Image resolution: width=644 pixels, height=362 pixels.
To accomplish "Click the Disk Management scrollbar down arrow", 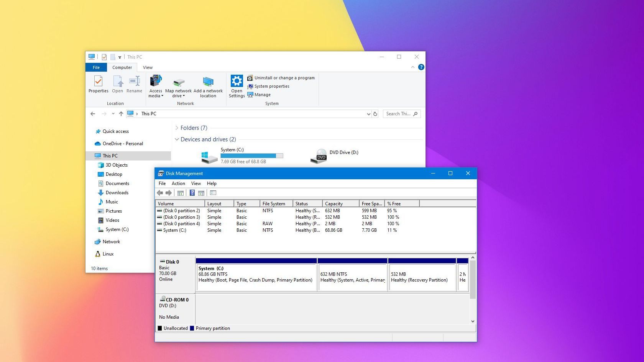I will coord(473,321).
